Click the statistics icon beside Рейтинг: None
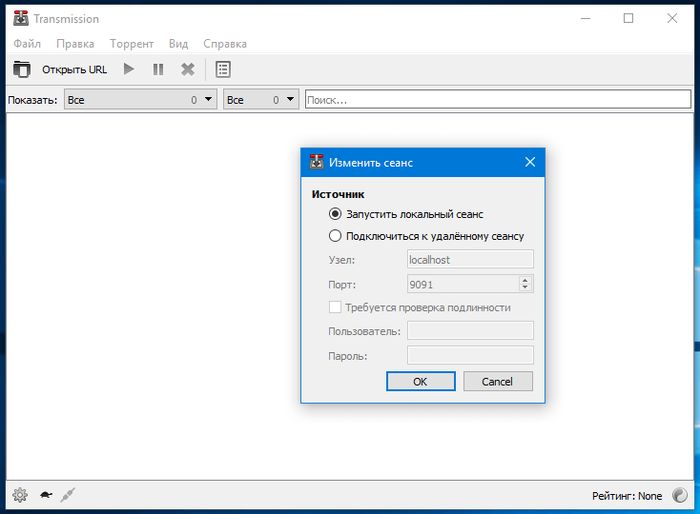Screen dimensions: 700x514 coord(680,495)
